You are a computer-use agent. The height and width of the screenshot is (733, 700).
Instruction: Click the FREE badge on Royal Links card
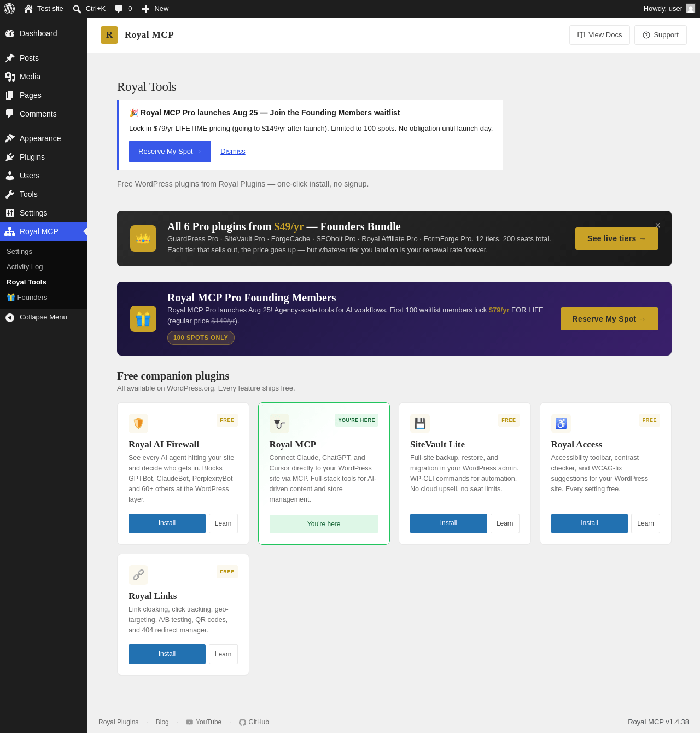pos(227,572)
